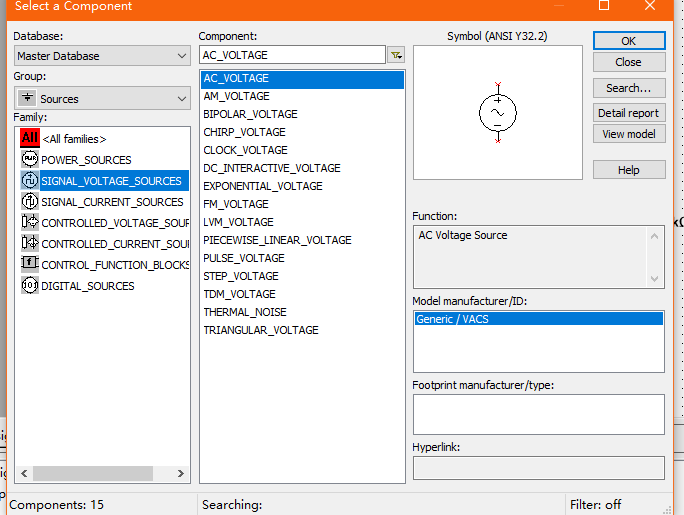Image resolution: width=684 pixels, height=515 pixels.
Task: Click the Family list horizontal scrollbar thumb
Action: coord(92,473)
